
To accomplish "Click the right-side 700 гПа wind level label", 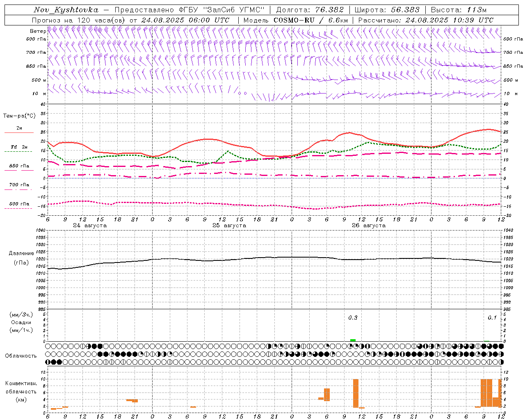I will click(513, 52).
